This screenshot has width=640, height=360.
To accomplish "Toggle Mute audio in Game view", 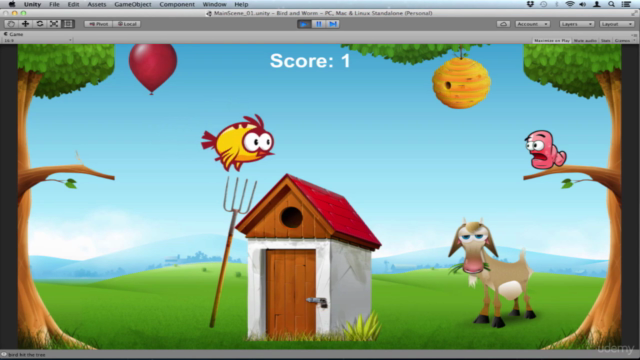I will [585, 40].
